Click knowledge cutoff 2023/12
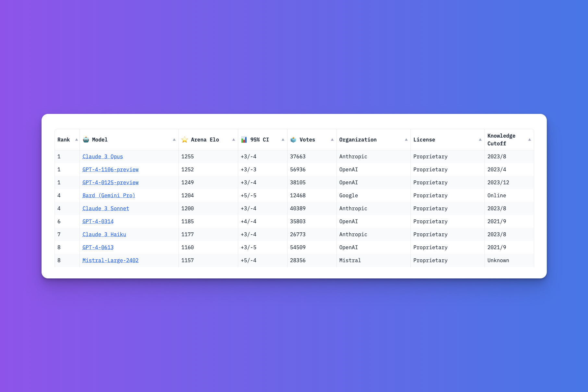The width and height of the screenshot is (588, 392). [498, 182]
